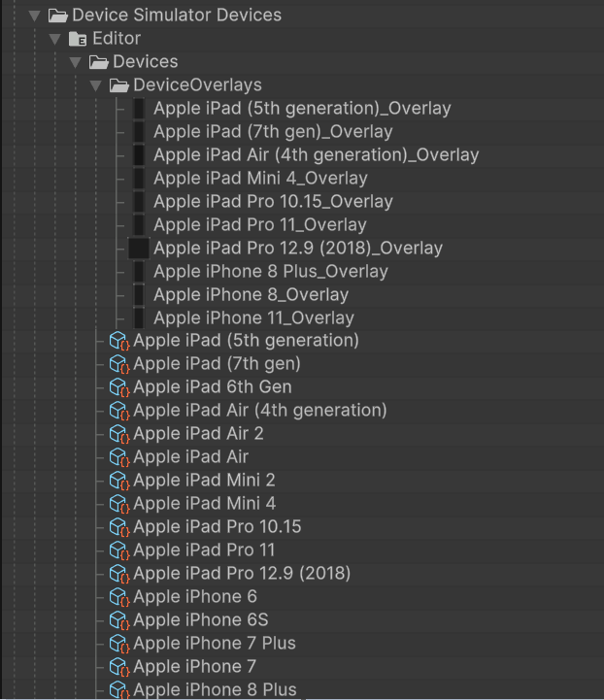Click device icon for Apple iPad Air 2
The height and width of the screenshot is (700, 604).
[x=119, y=433]
